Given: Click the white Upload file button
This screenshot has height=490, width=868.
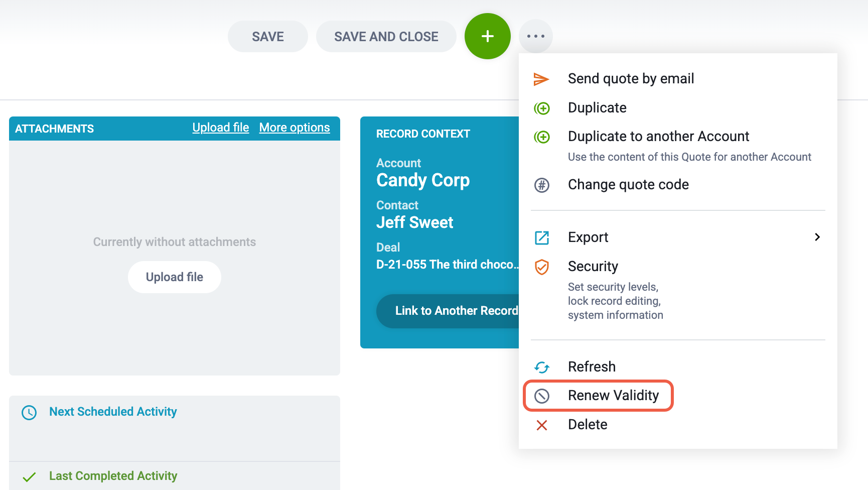Looking at the screenshot, I should [175, 277].
